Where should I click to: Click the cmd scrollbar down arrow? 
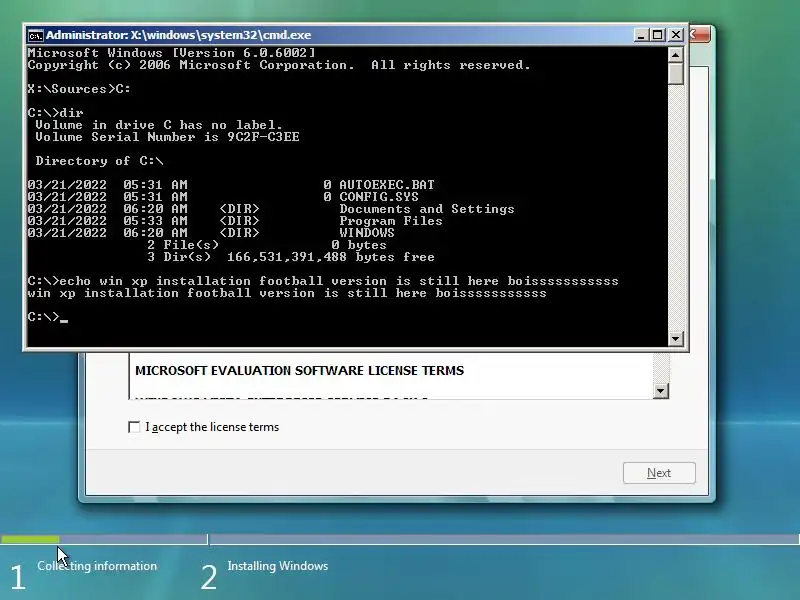676,338
